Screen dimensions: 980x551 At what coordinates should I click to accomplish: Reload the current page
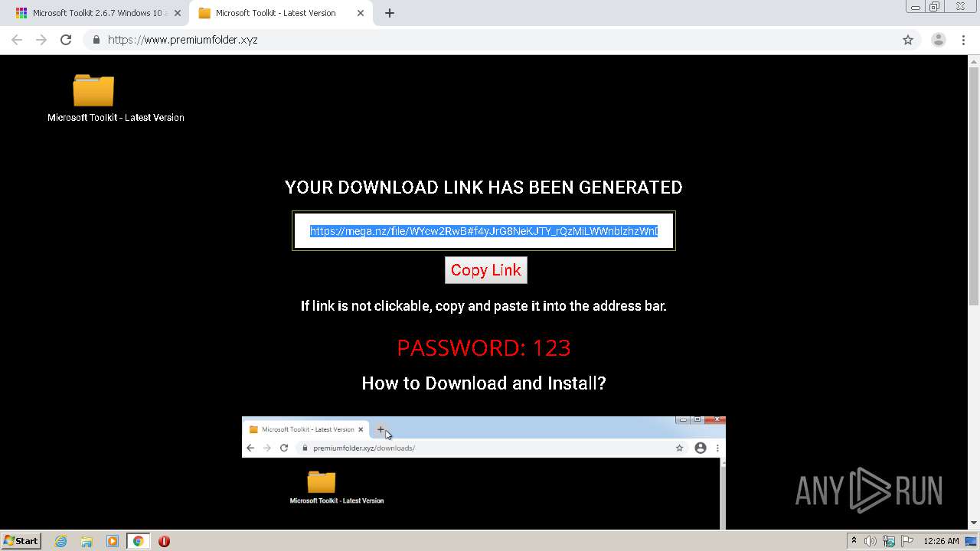pyautogui.click(x=66, y=40)
